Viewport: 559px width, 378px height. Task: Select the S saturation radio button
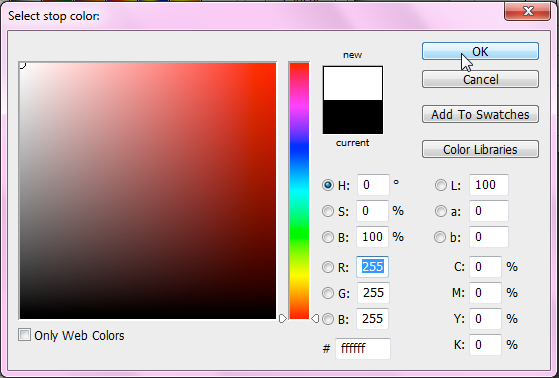[328, 211]
